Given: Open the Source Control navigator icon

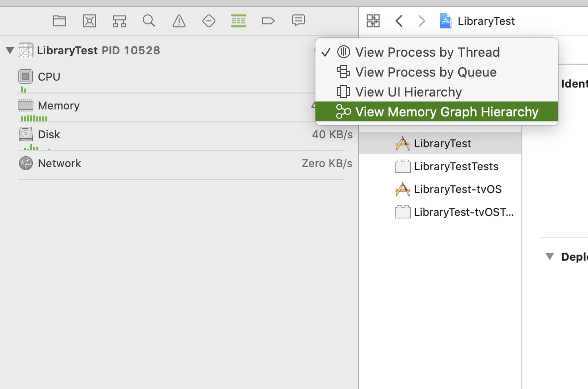Looking at the screenshot, I should [x=89, y=20].
